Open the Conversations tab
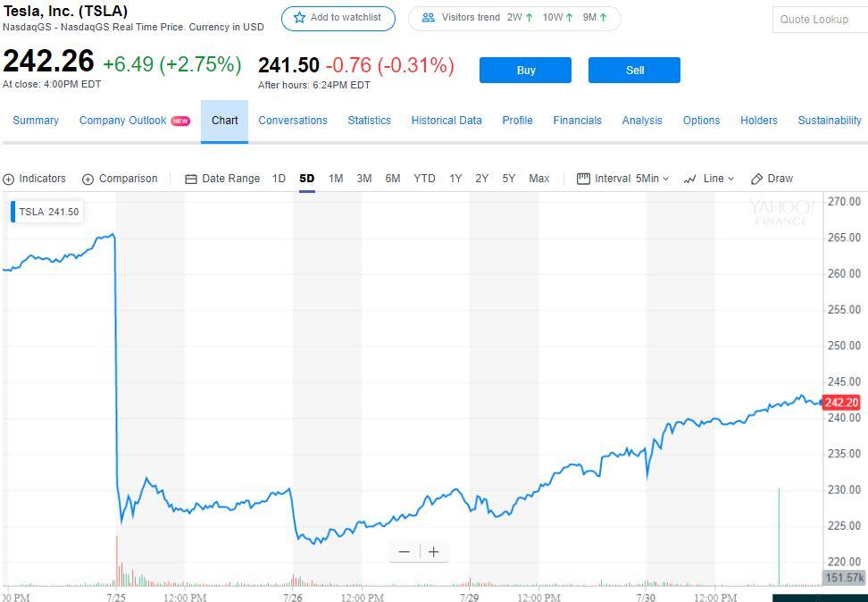Viewport: 868px width, 602px height. (x=293, y=121)
